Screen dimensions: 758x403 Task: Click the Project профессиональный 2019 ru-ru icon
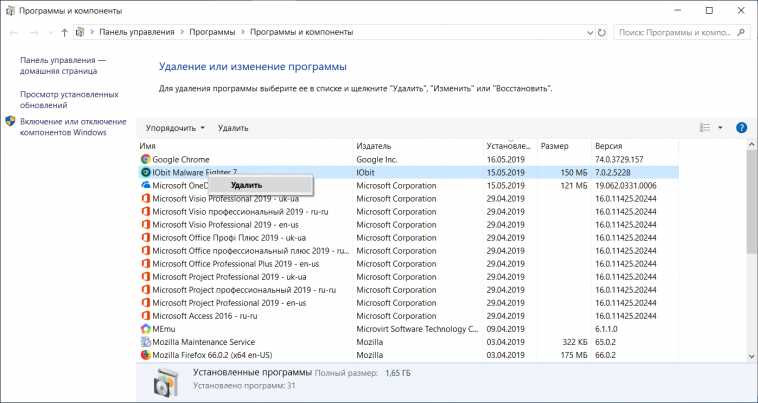coord(146,289)
